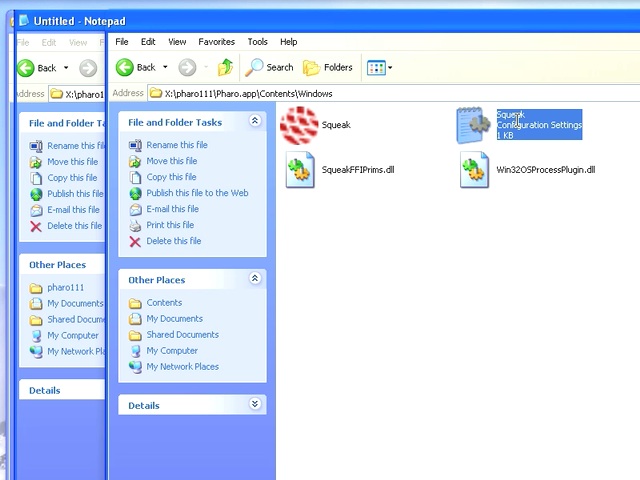
Task: Open My Documents in front window Other Places
Action: point(175,318)
